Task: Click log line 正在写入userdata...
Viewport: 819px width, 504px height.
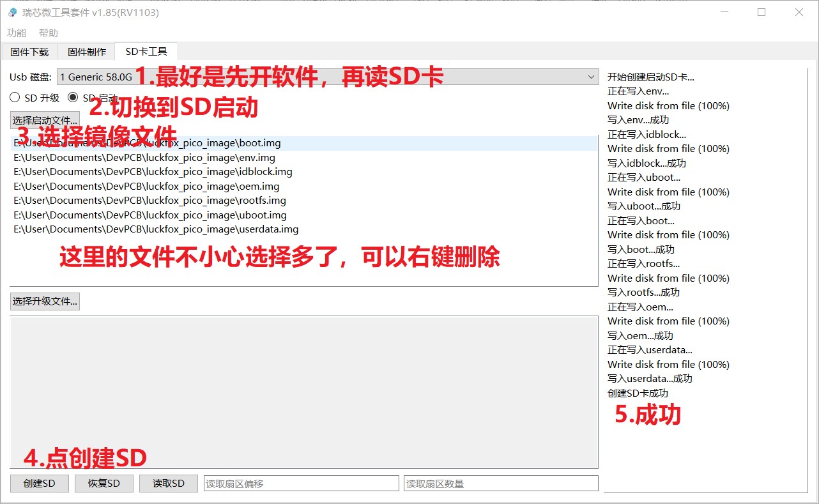Action: coord(650,350)
